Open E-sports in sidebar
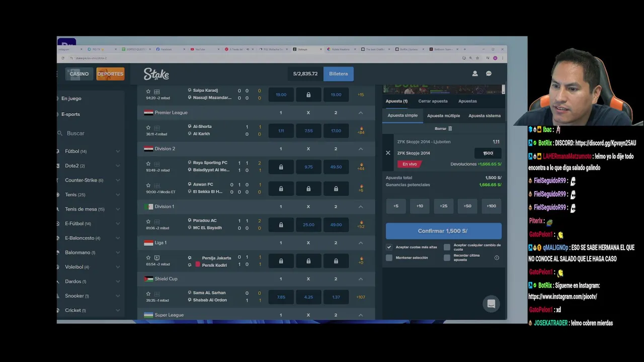 tap(70, 114)
